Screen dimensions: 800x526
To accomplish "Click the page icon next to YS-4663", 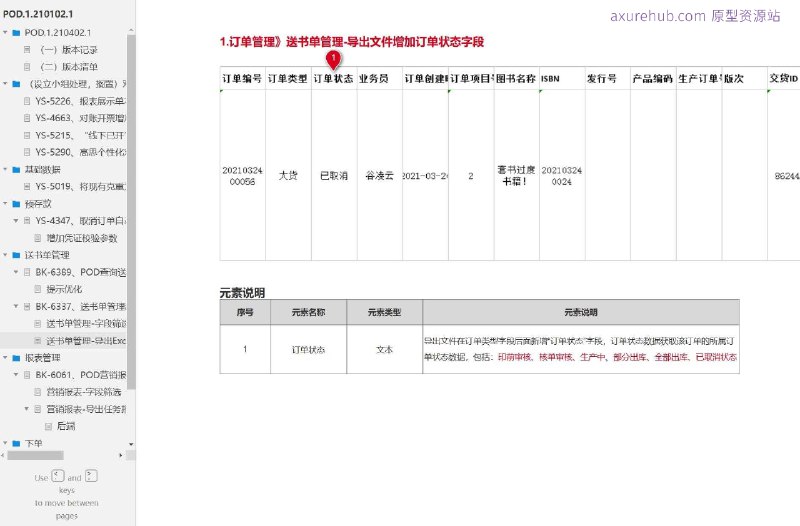I will tap(28, 118).
